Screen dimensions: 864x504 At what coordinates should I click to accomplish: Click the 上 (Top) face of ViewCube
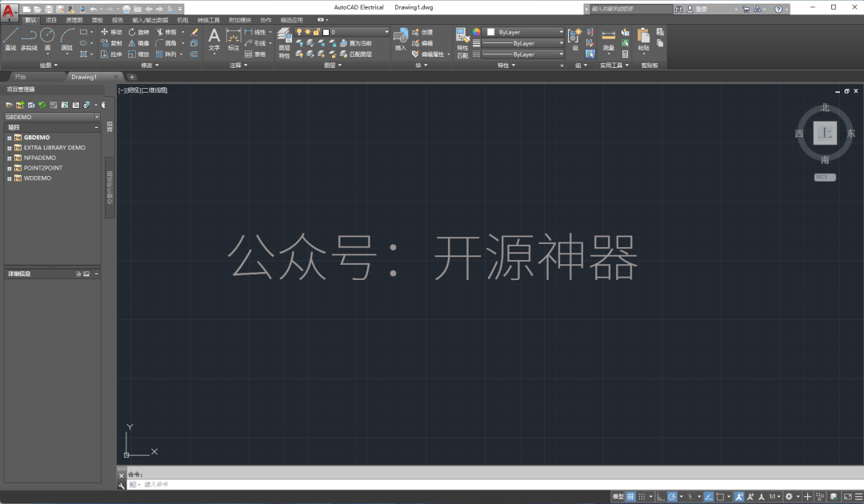click(x=825, y=133)
